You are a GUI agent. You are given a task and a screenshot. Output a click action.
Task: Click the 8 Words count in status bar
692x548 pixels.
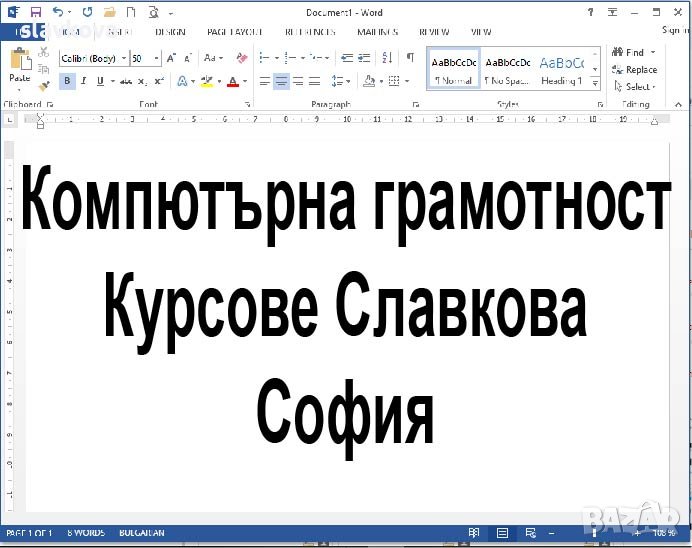(84, 533)
